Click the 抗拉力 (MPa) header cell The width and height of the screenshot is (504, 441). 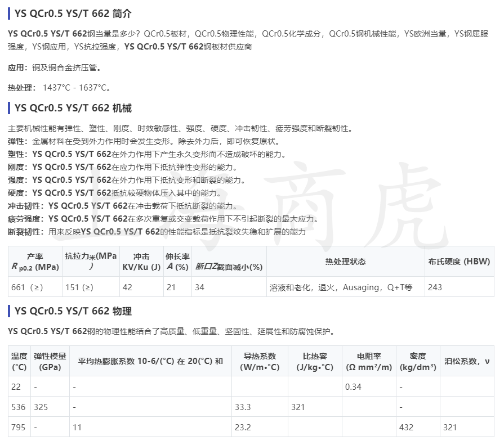click(x=90, y=262)
